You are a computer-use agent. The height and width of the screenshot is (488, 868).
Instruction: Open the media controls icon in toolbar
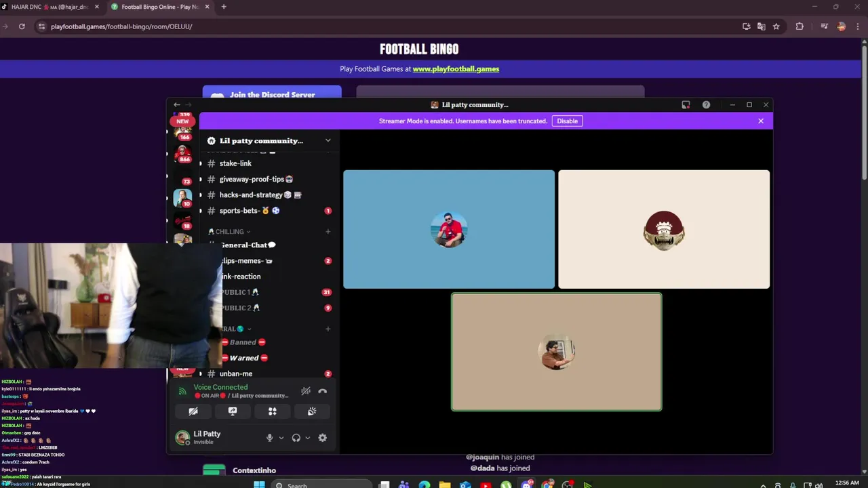(x=824, y=26)
